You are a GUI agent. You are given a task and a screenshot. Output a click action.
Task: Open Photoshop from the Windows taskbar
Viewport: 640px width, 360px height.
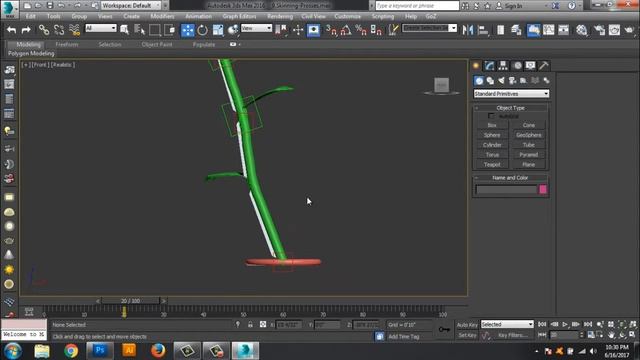[100, 350]
